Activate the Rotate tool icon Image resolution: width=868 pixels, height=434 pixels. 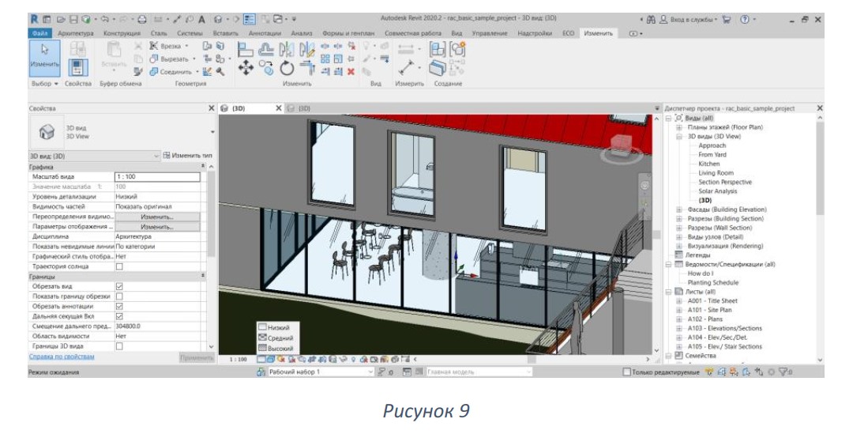(286, 68)
